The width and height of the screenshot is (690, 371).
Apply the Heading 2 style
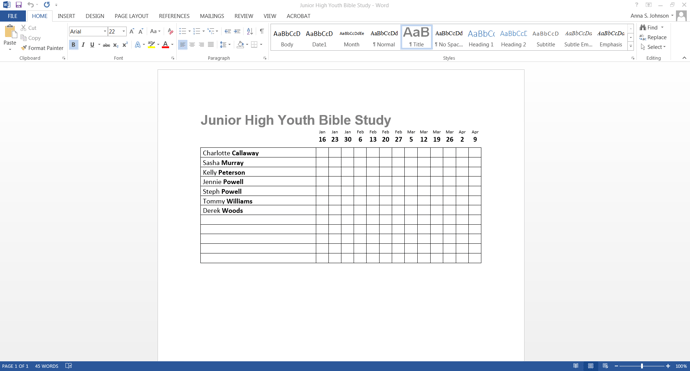[513, 38]
